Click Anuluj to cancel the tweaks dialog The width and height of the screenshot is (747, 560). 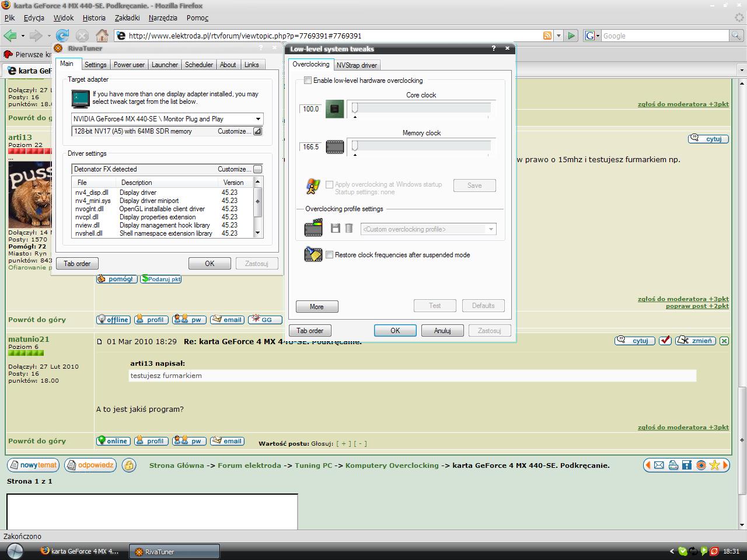[442, 330]
